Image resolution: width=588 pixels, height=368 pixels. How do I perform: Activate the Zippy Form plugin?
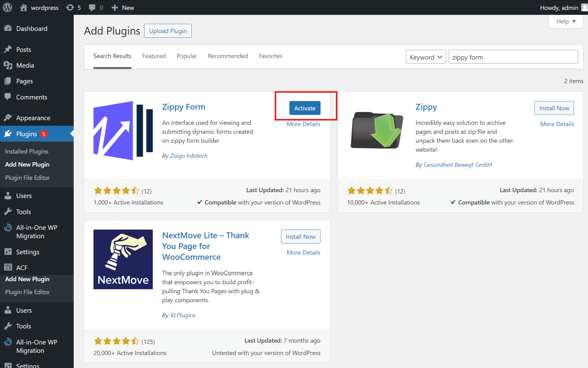[x=304, y=108]
